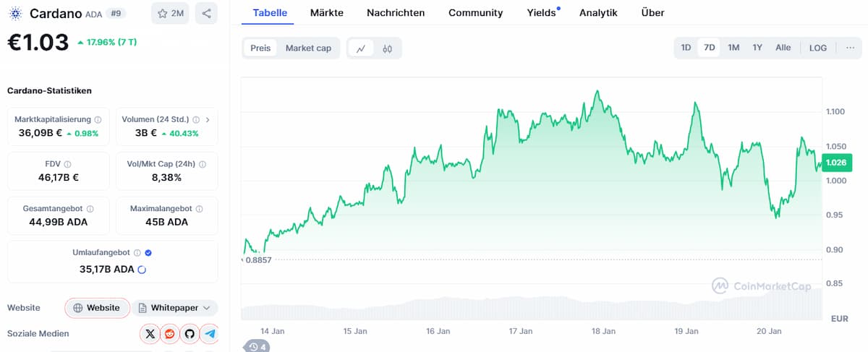Click the #9 rank badge

pyautogui.click(x=116, y=13)
